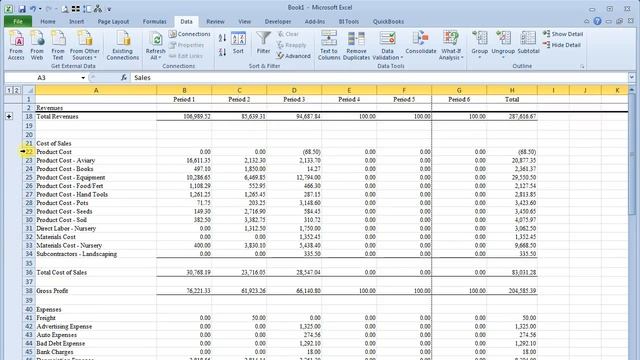The image size is (640, 360).
Task: Click Select All corner button
Action: [29, 90]
